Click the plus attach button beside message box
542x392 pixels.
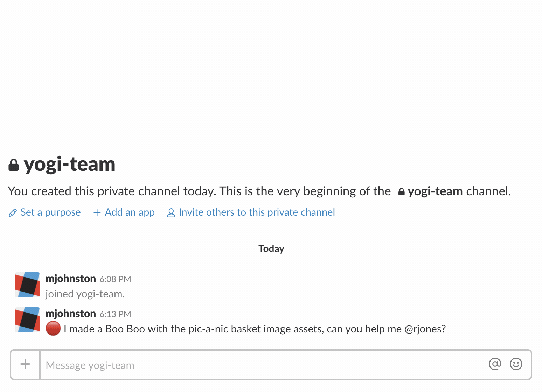click(25, 364)
